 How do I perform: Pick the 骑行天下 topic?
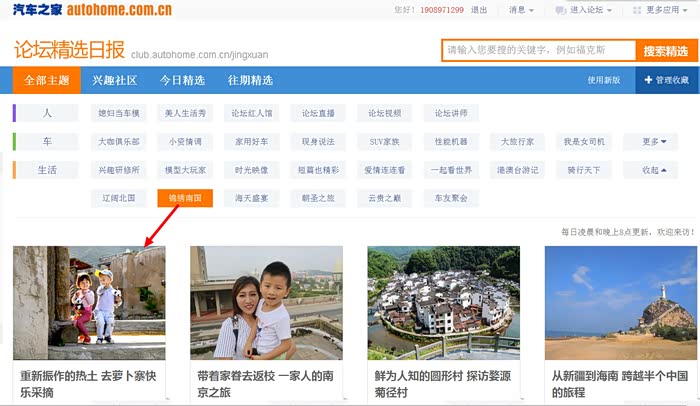tap(584, 170)
